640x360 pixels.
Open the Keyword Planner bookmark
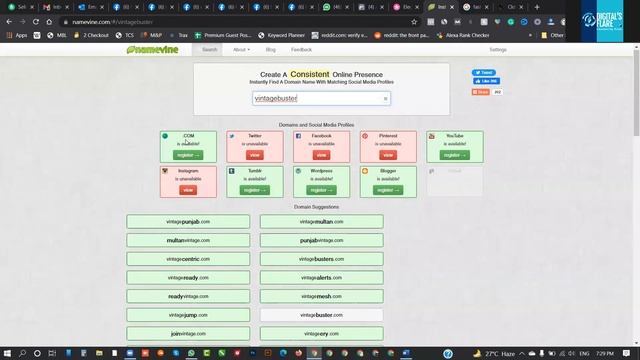[x=282, y=36]
